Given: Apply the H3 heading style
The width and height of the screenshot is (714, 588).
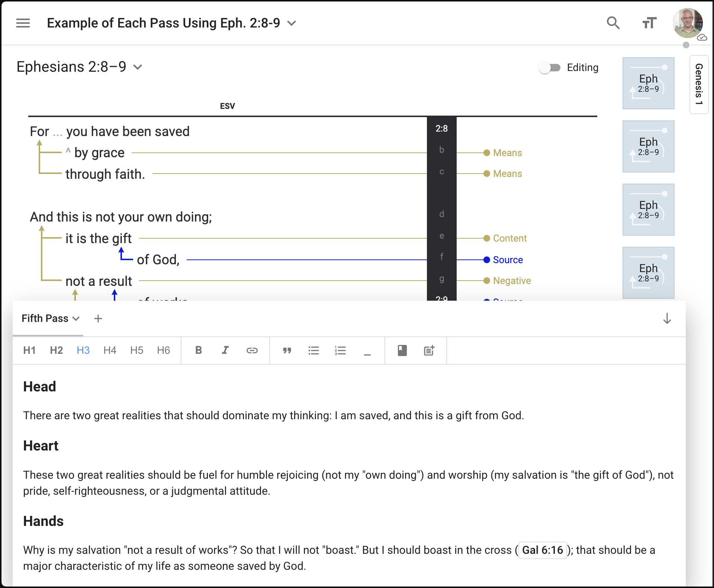Looking at the screenshot, I should click(x=83, y=350).
